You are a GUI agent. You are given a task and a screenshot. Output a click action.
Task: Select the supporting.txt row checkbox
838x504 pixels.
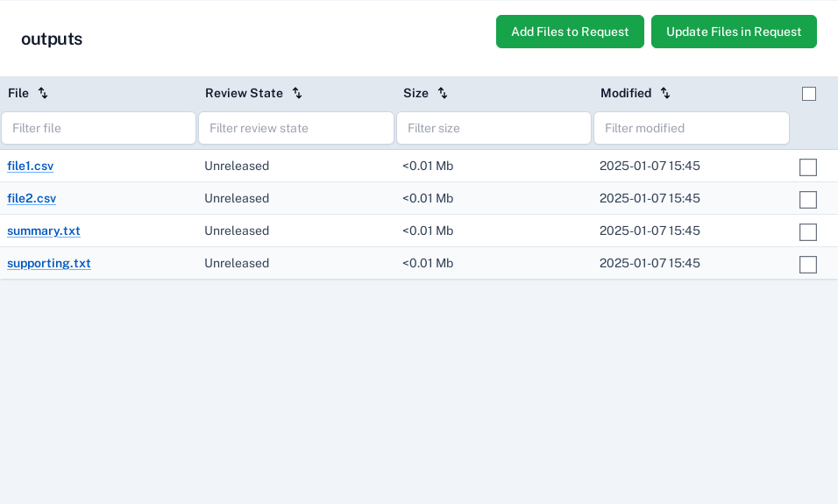pos(807,264)
